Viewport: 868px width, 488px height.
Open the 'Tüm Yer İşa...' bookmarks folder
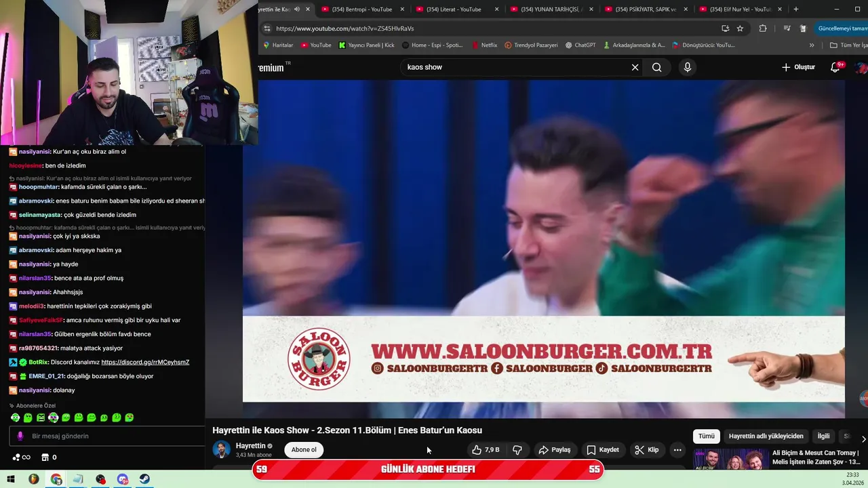tap(848, 45)
